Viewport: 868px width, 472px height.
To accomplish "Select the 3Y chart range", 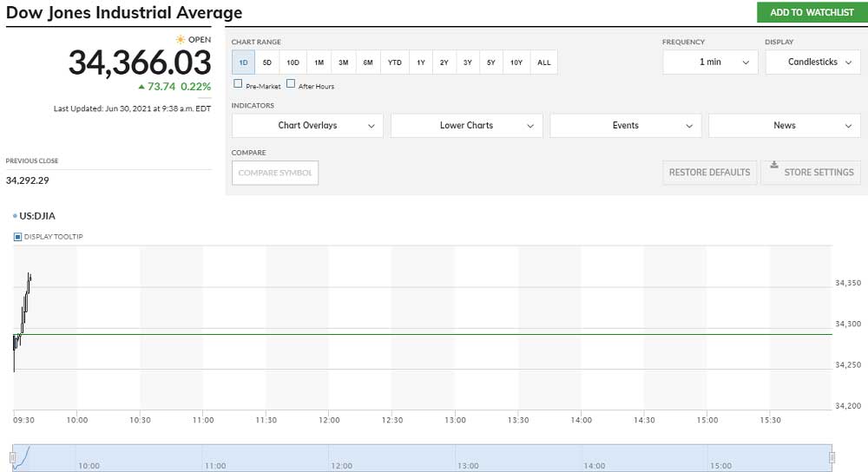I will (x=468, y=62).
